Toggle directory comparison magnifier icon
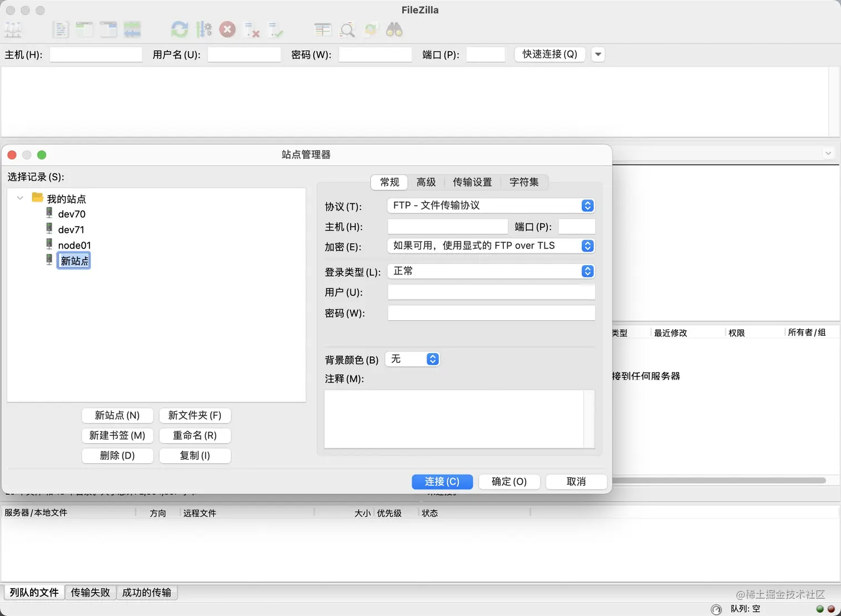This screenshot has height=616, width=841. 347,29
